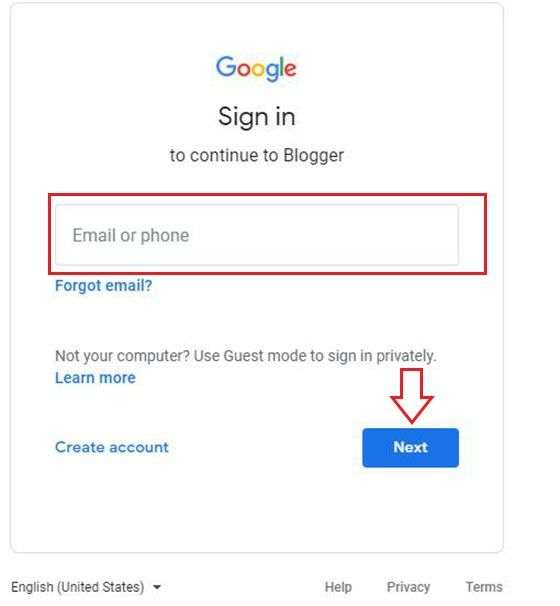Select Create account

[112, 447]
